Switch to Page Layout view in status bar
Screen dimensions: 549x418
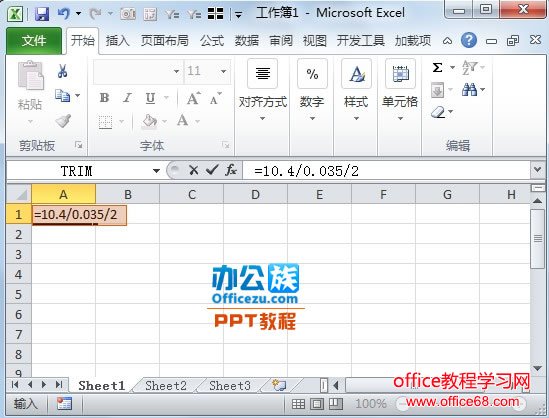coord(317,404)
